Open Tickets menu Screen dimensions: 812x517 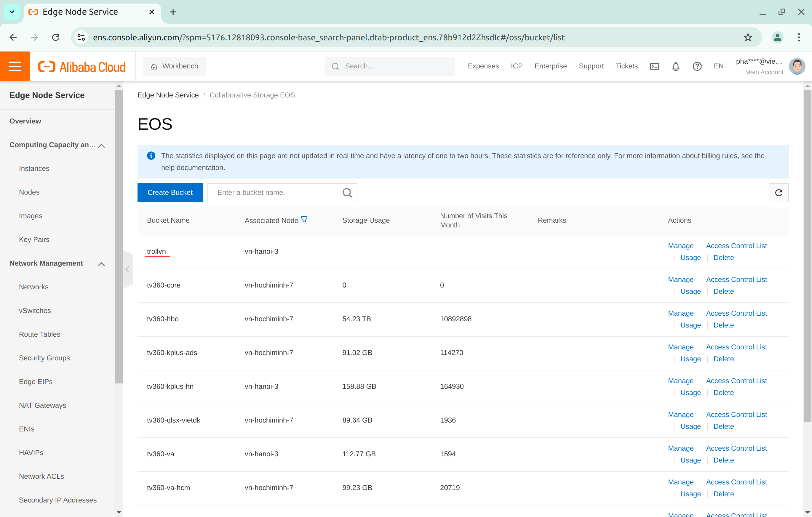coord(626,66)
